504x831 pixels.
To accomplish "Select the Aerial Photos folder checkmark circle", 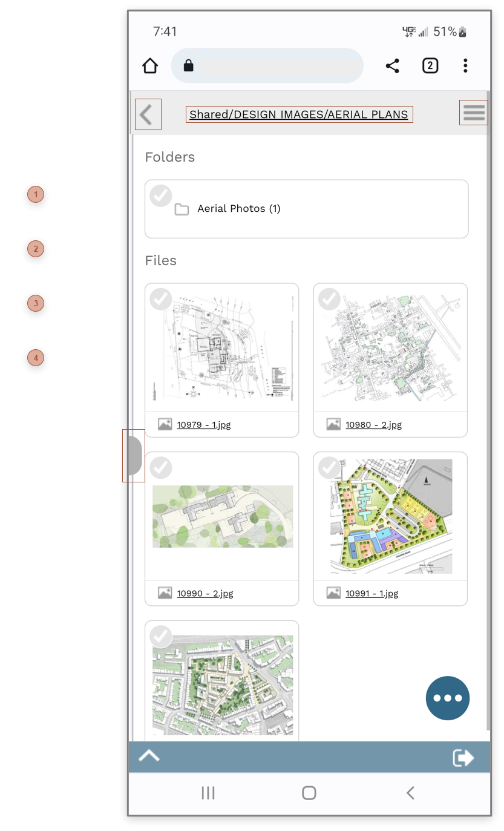I will (160, 195).
